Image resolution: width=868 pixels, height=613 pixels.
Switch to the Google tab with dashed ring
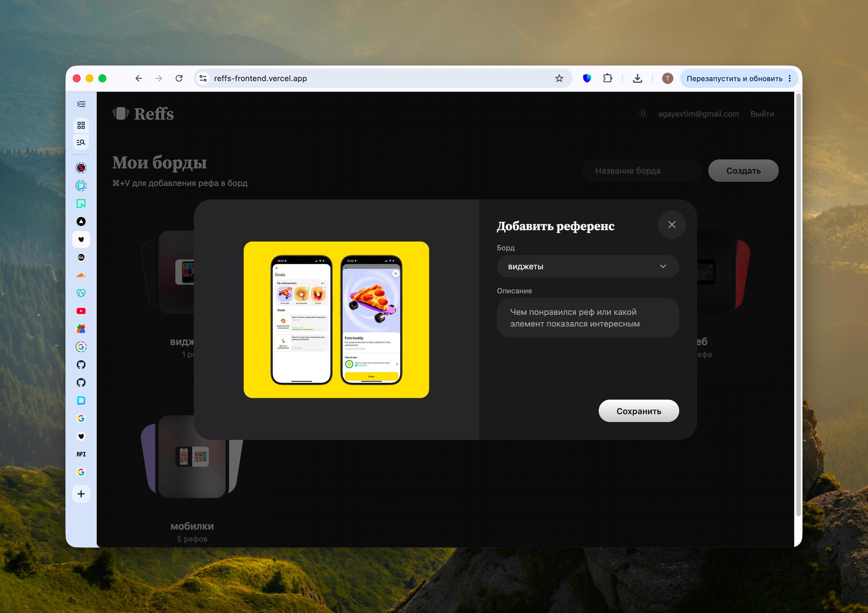(81, 347)
